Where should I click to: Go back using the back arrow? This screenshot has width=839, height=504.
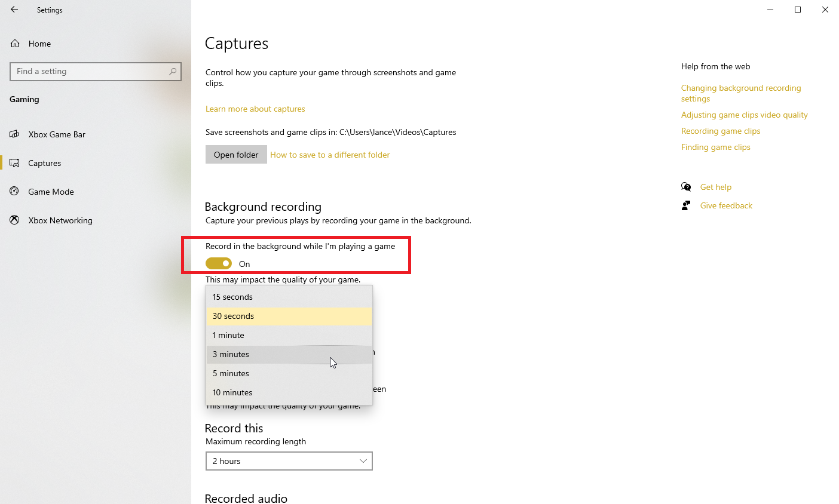tap(14, 10)
